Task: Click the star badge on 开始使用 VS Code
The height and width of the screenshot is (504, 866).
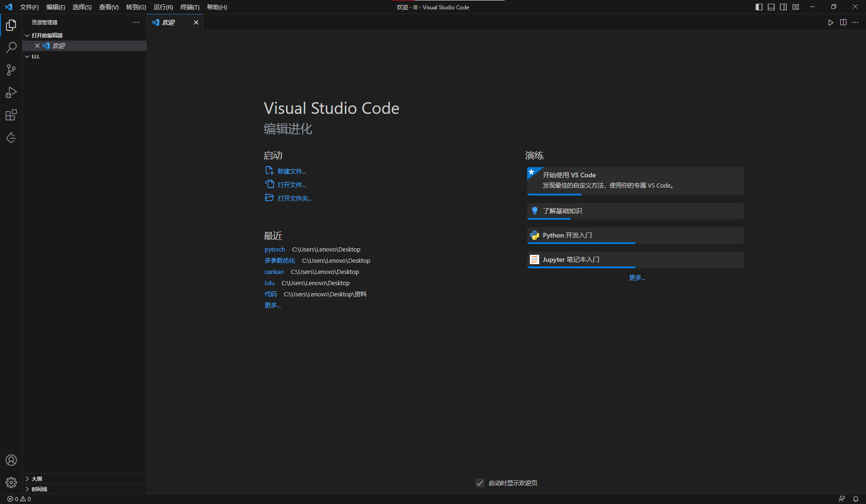Action: [532, 172]
